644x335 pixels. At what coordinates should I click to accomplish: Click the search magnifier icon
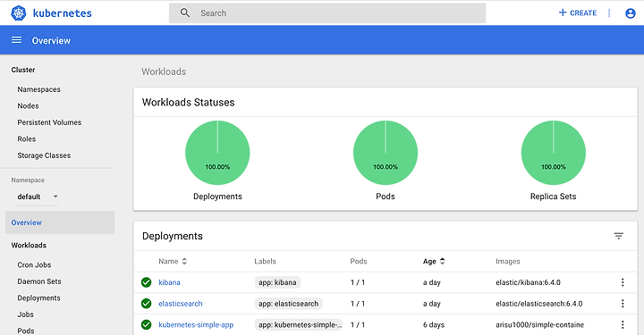(x=185, y=13)
